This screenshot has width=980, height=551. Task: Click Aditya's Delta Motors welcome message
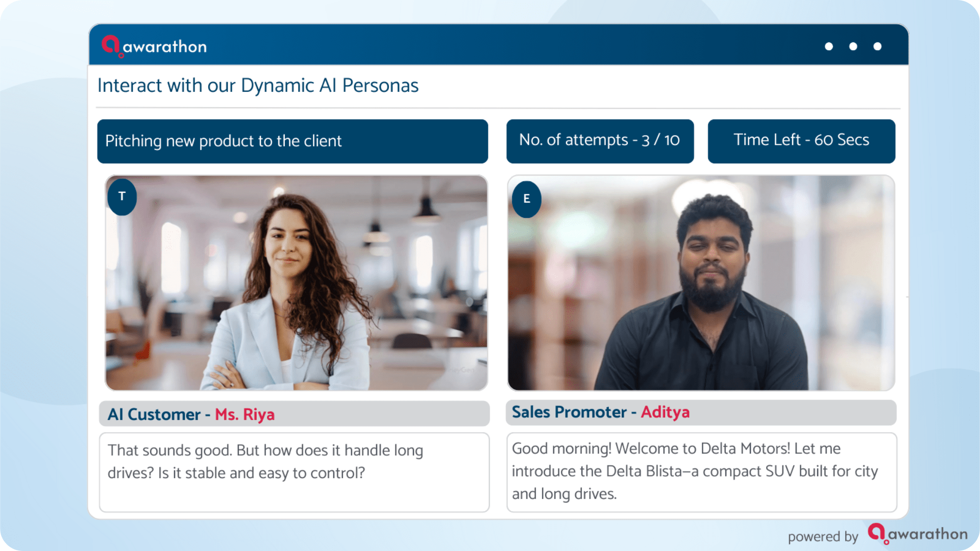(x=701, y=472)
